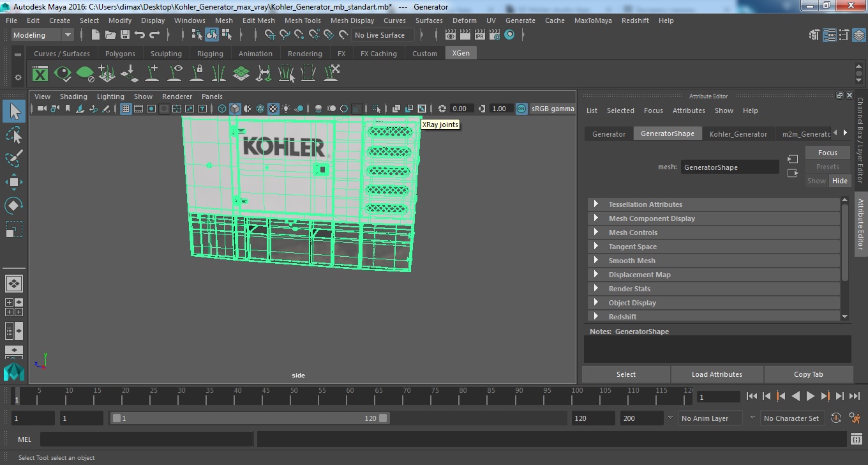Expand Tessellation Attributes section

point(714,204)
